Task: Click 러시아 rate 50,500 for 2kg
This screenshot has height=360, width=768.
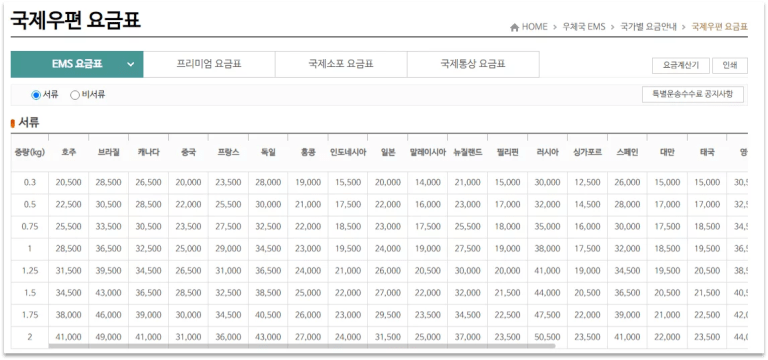Action: pyautogui.click(x=548, y=337)
